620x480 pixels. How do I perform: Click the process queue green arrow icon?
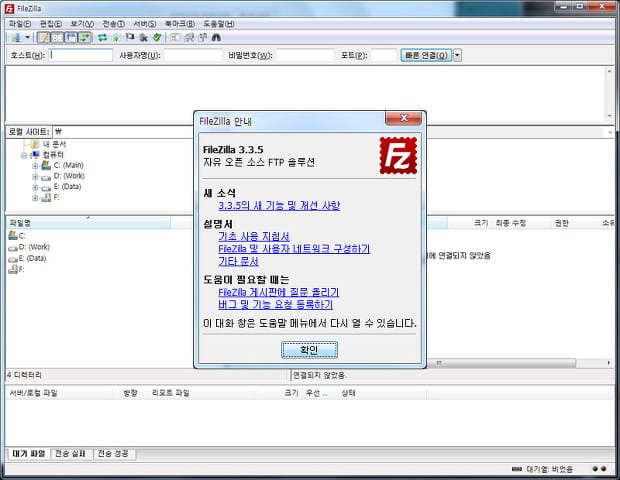[116, 38]
